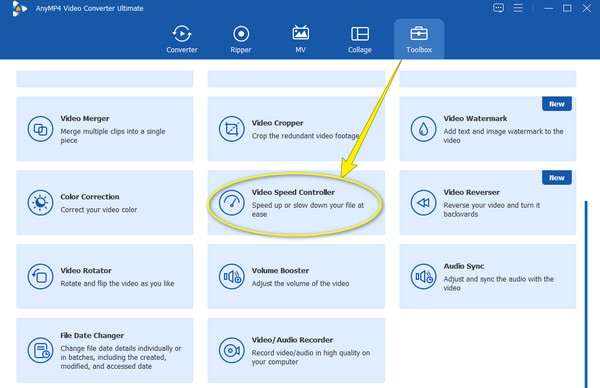This screenshot has height=388, width=600.
Task: Open the MV tab
Action: [300, 39]
